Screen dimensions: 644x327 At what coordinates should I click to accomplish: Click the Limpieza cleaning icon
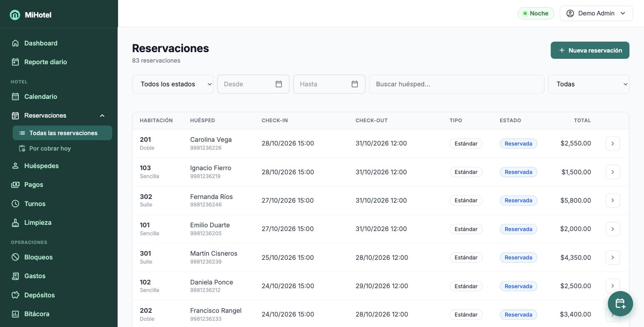[x=15, y=223]
